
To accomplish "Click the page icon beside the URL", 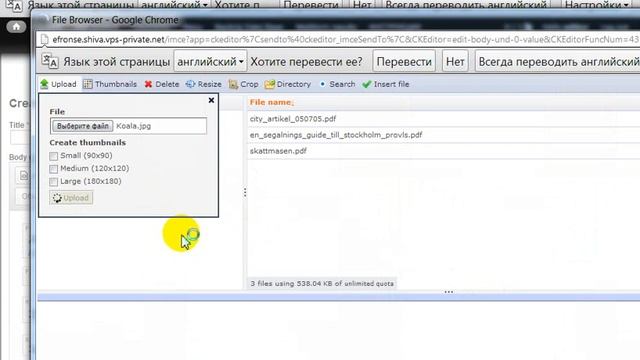I will point(44,40).
